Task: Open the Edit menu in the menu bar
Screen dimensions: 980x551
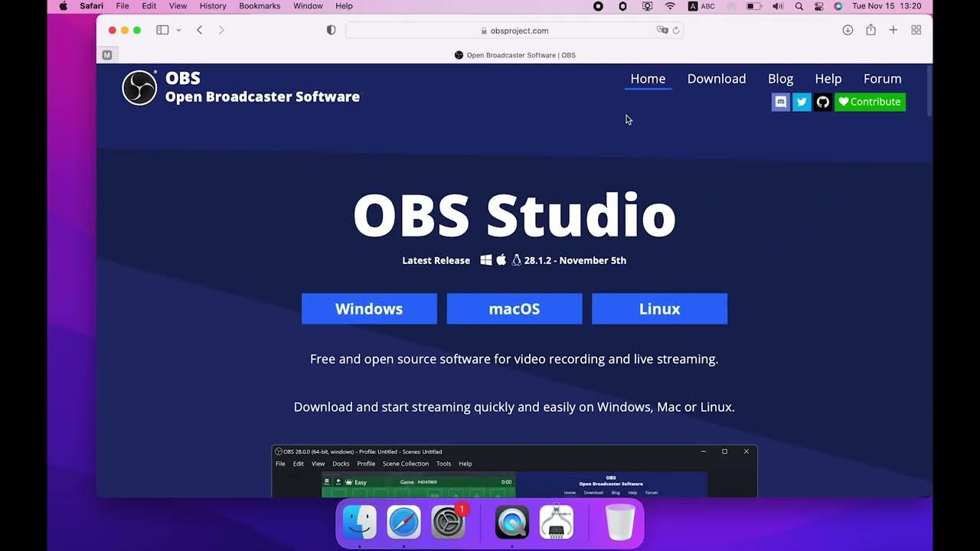Action: coord(149,6)
